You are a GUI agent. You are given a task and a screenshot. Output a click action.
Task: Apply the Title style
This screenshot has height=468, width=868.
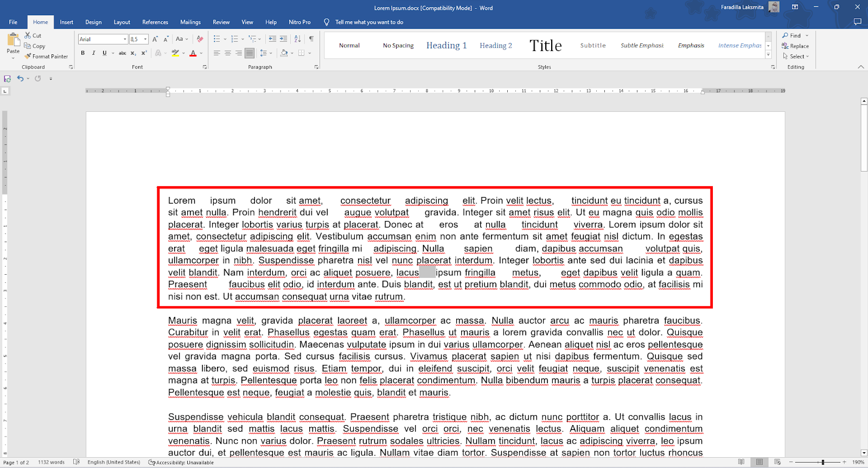coord(546,46)
